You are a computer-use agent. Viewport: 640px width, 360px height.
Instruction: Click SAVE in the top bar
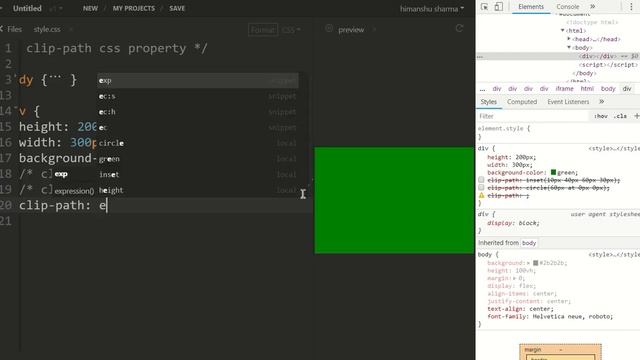coord(177,8)
